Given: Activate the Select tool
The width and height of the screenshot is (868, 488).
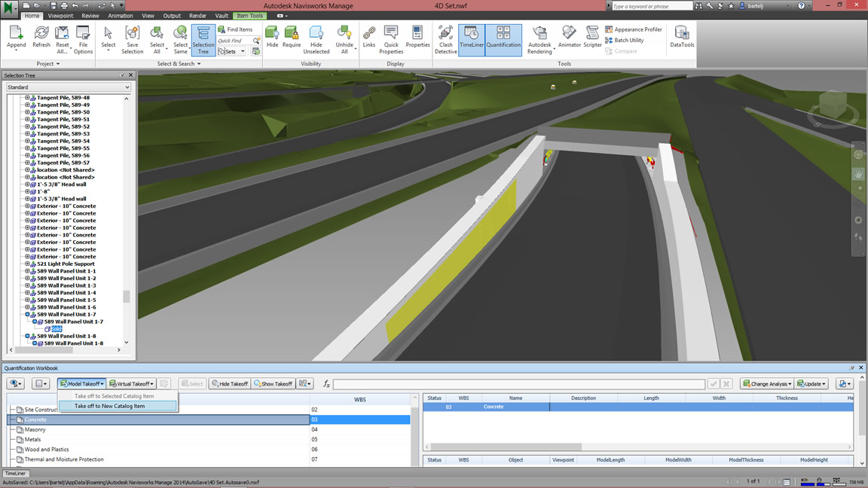Looking at the screenshot, I should tap(108, 38).
